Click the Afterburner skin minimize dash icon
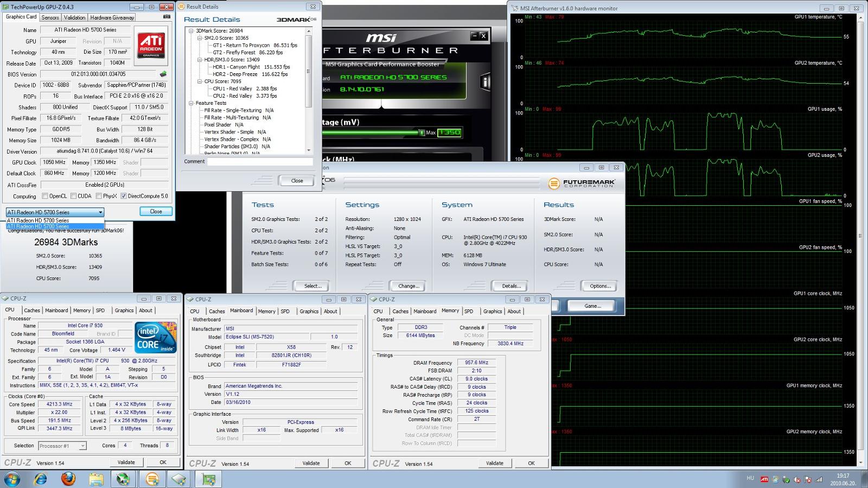868x488 pixels. click(x=474, y=36)
